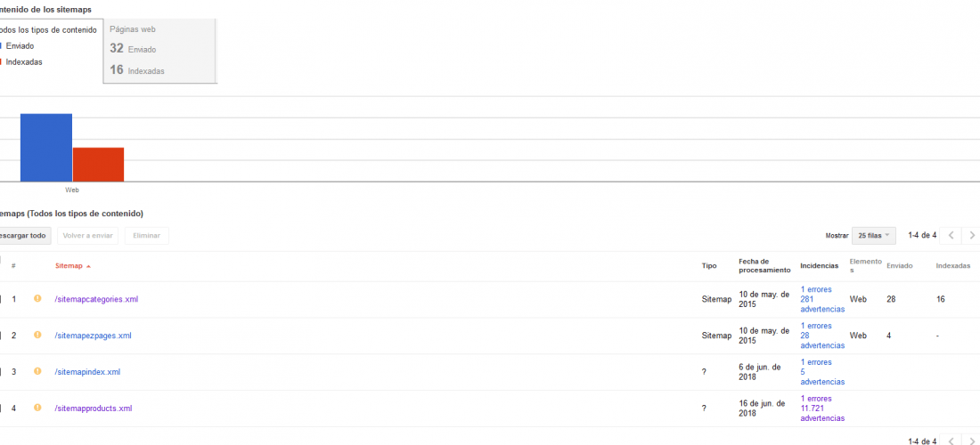
Task: Open /sitemapcategories.xml link
Action: [96, 299]
